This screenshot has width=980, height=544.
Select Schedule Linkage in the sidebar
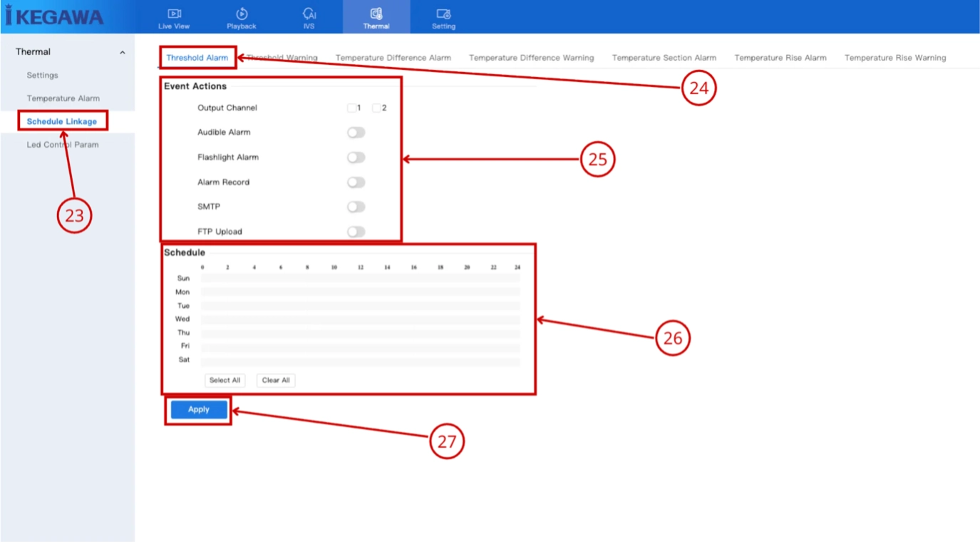coord(62,122)
